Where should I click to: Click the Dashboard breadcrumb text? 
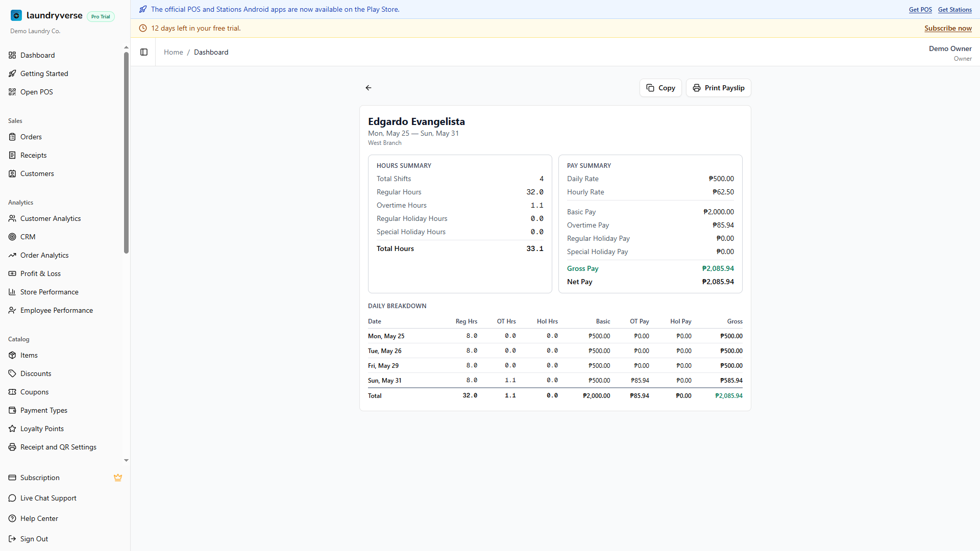[x=211, y=52]
